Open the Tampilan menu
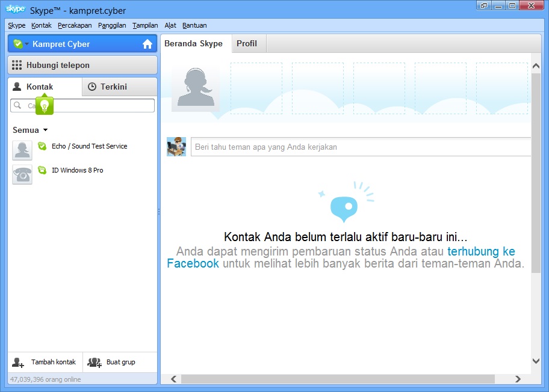Viewport: 549px width, 392px height. pos(145,25)
